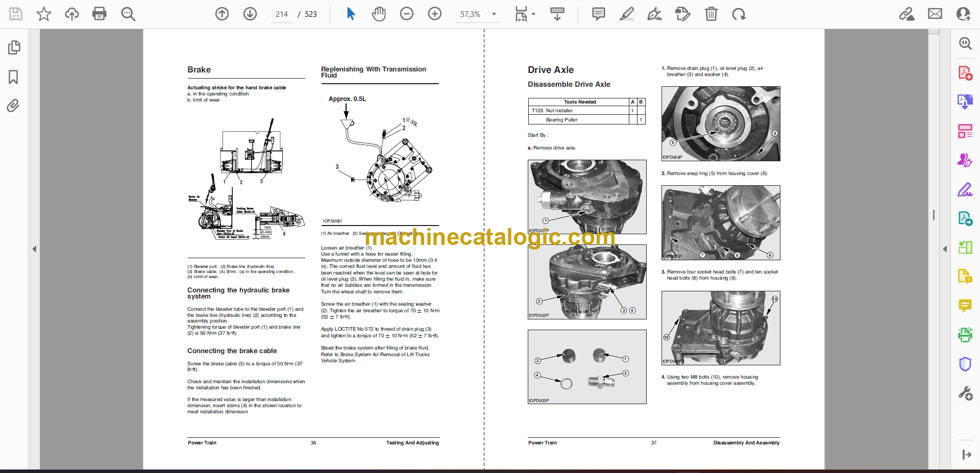Screen dimensions: 980x473
Task: Click the page number field showing 214
Action: pyautogui.click(x=282, y=14)
